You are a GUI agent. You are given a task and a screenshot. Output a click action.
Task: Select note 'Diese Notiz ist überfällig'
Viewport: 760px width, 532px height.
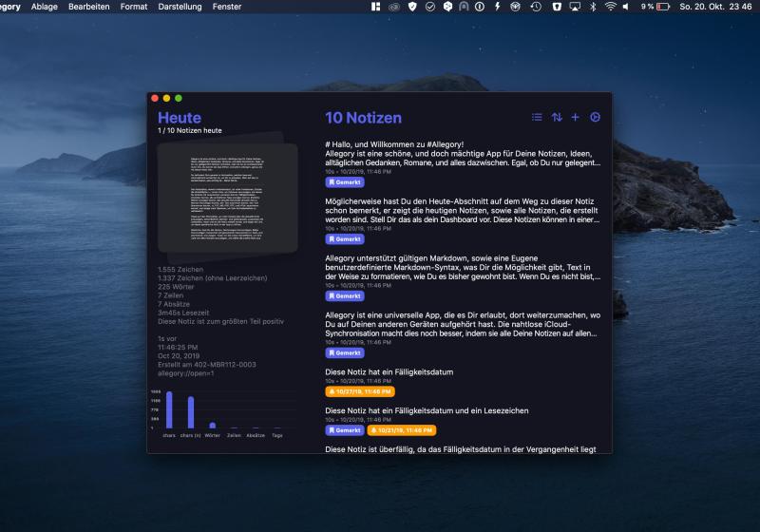click(461, 449)
